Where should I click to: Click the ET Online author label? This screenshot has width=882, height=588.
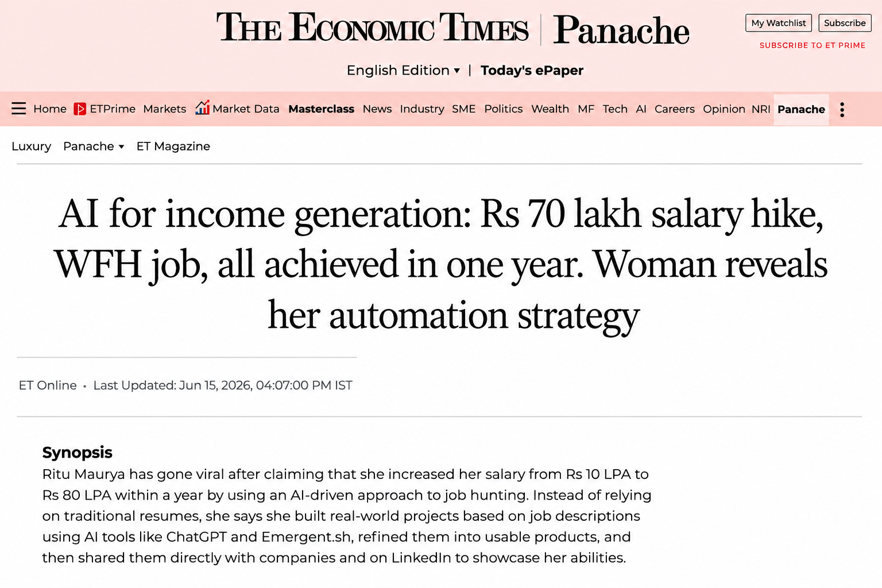pos(48,385)
